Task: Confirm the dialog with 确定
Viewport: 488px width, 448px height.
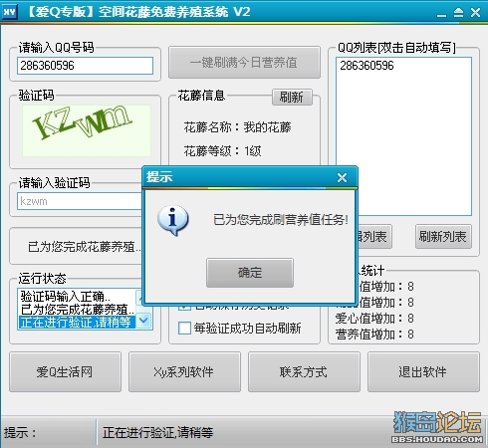Action: [x=250, y=273]
